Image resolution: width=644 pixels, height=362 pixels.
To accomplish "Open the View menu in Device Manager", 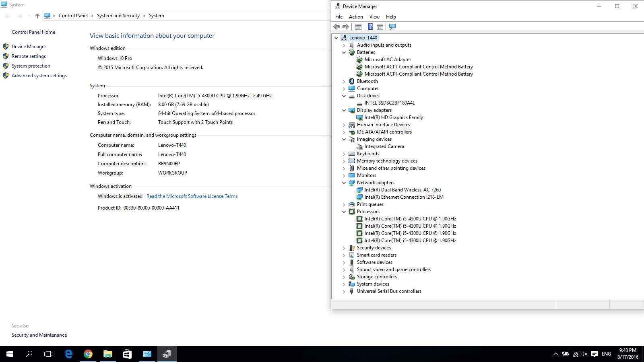I will pos(374,17).
